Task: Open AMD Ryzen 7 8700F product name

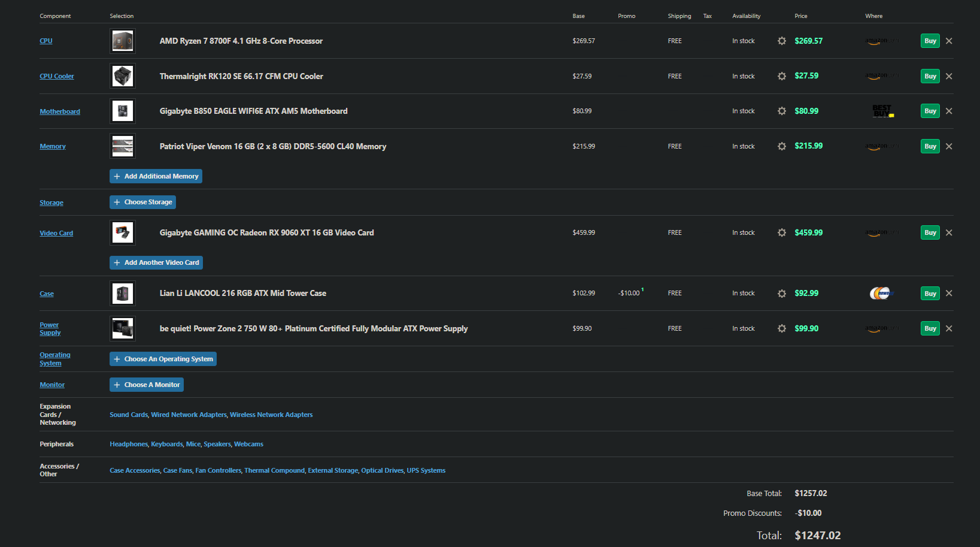Action: point(241,41)
